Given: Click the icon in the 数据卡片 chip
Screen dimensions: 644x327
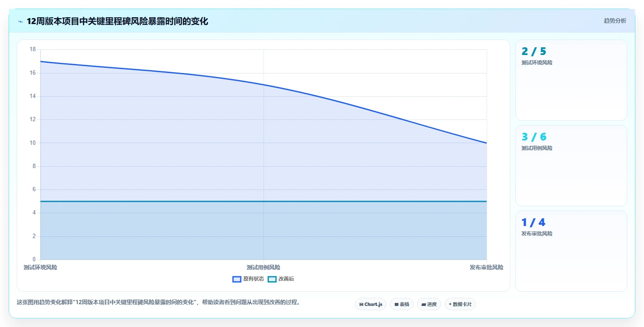Looking at the screenshot, I should click(x=450, y=304).
